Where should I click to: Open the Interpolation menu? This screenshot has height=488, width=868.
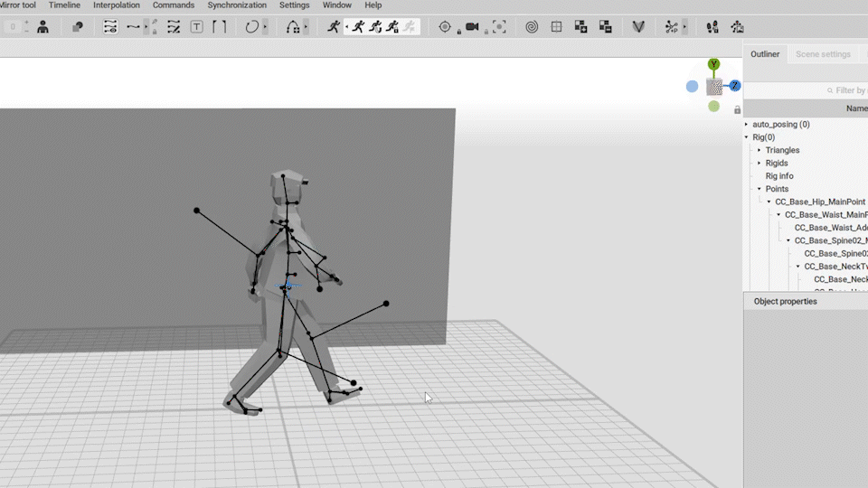(117, 5)
